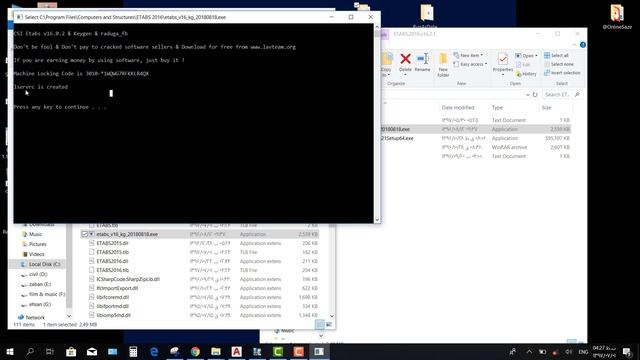Open the green C application on the taskbar
This screenshot has height=360, width=640.
point(278,351)
